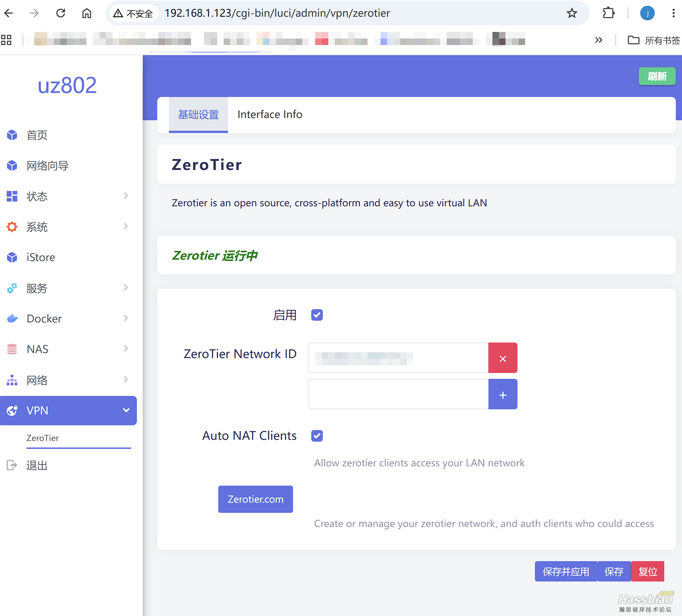
Task: Select ZeroTier under VPN
Action: tap(42, 438)
